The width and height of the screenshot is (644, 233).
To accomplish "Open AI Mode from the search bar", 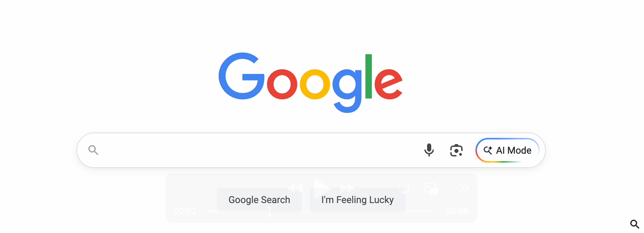I will (507, 150).
